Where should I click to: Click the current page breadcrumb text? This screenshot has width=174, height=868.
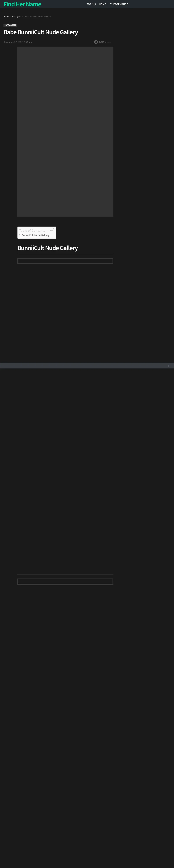[38, 16]
